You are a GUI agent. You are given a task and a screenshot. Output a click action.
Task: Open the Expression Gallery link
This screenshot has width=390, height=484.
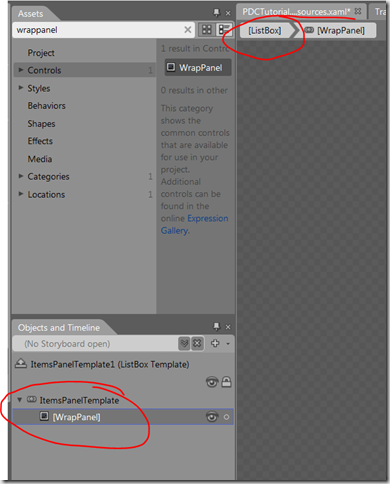[x=194, y=224]
